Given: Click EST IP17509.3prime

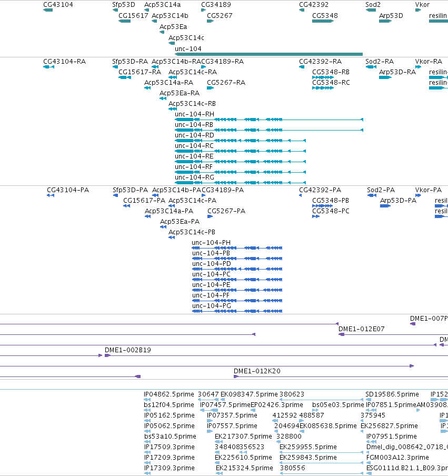Looking at the screenshot, I should (147, 452).
